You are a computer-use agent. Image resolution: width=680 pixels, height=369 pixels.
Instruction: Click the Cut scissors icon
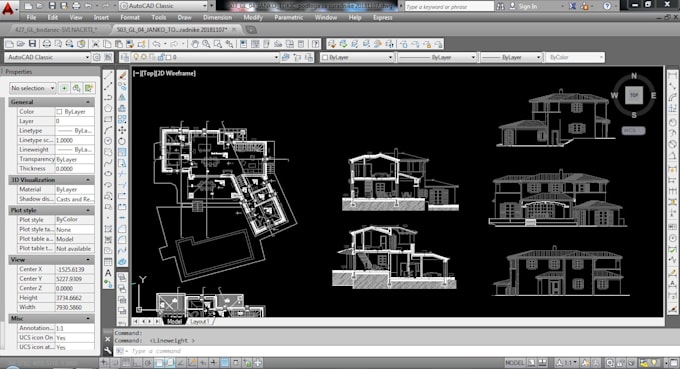click(x=95, y=44)
